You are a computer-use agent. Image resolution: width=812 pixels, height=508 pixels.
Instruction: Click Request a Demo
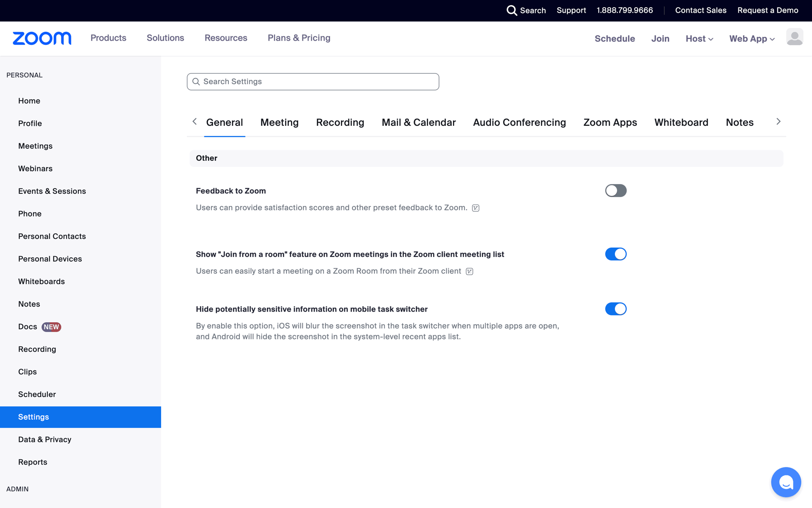(768, 10)
